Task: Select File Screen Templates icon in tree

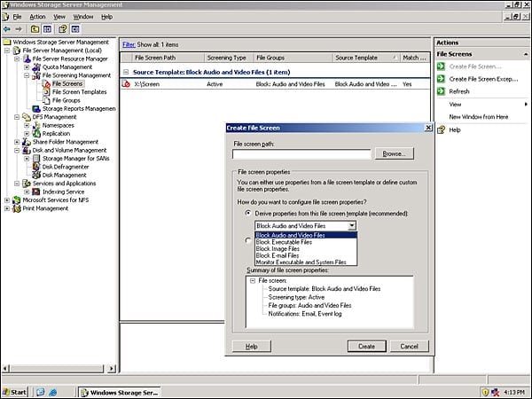Action: (x=46, y=92)
